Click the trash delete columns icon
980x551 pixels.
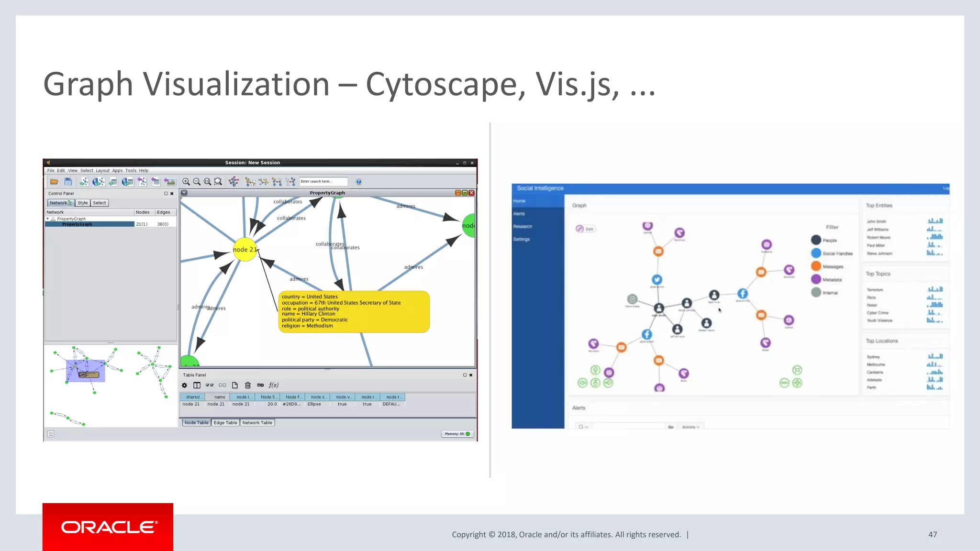[x=248, y=385]
